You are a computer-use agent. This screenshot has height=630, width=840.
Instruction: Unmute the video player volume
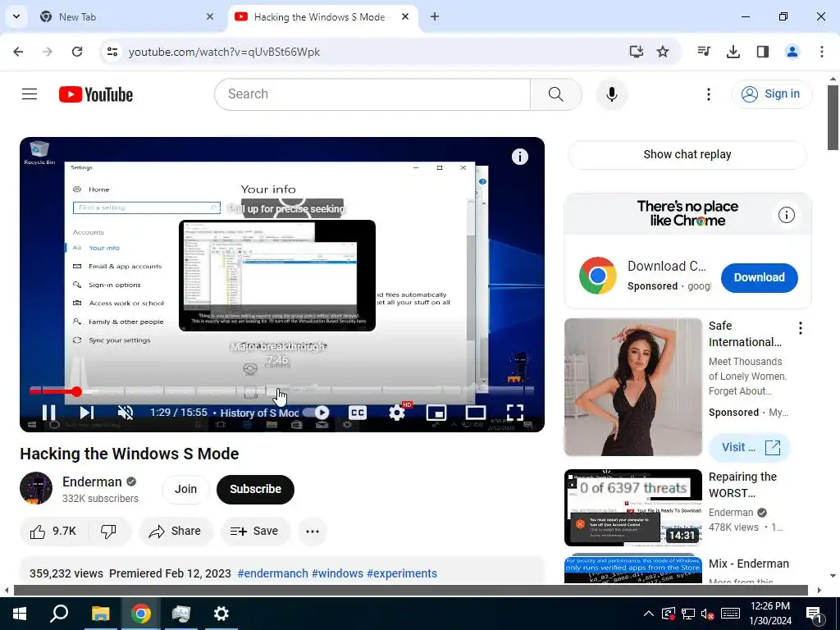[126, 412]
